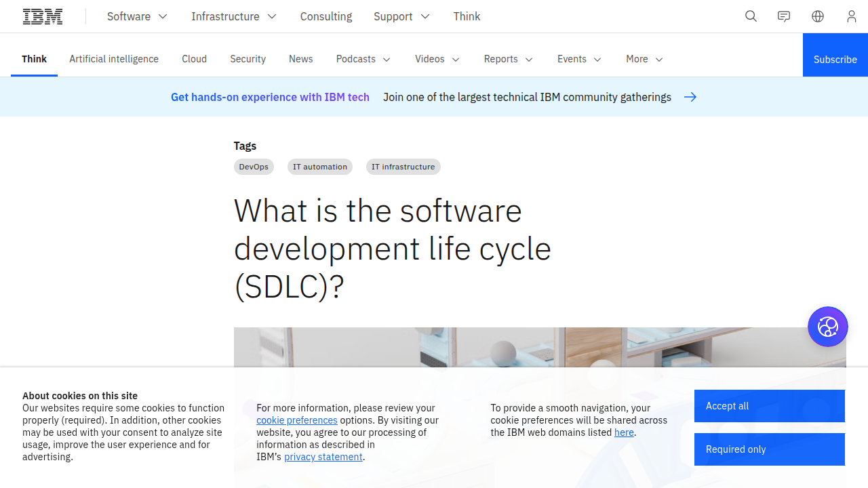This screenshot has height=488, width=868.
Task: Open the purple AI assistant floating button
Action: (828, 327)
